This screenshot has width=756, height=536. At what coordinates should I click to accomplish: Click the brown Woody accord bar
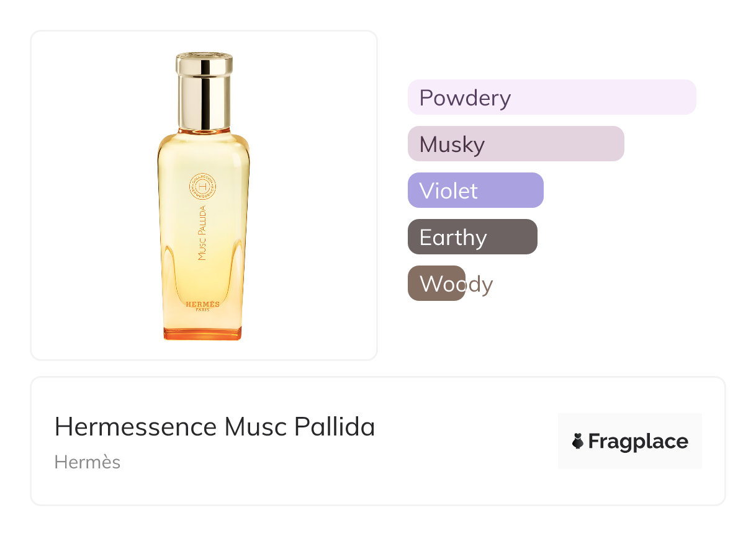436,284
